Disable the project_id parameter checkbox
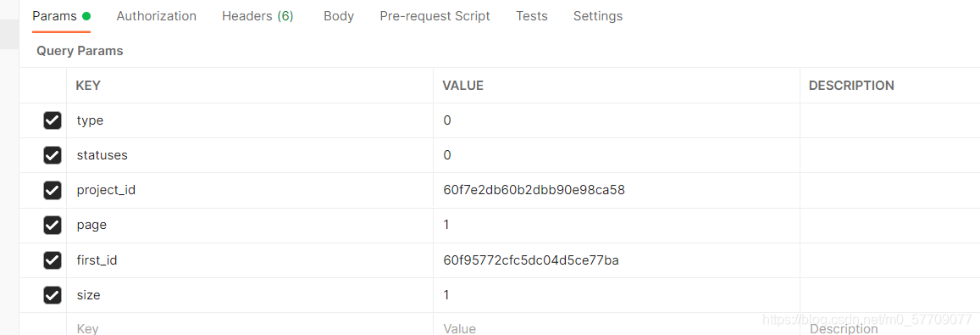Screen dimensions: 980x335 tap(53, 190)
